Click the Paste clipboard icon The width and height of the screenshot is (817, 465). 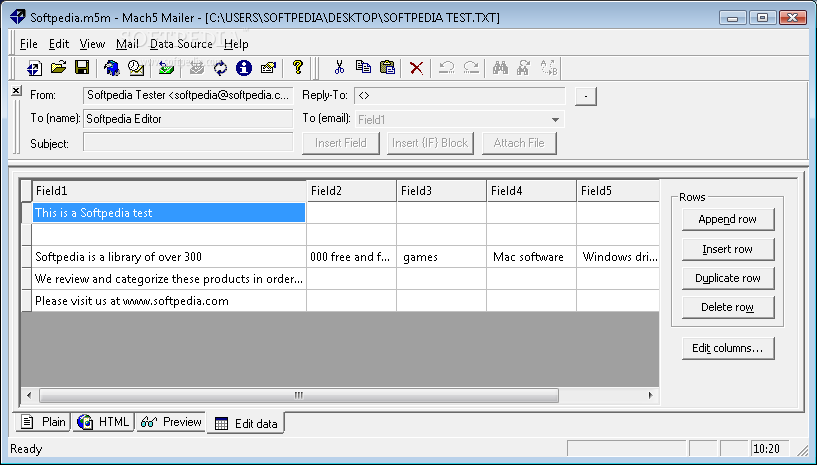(387, 68)
